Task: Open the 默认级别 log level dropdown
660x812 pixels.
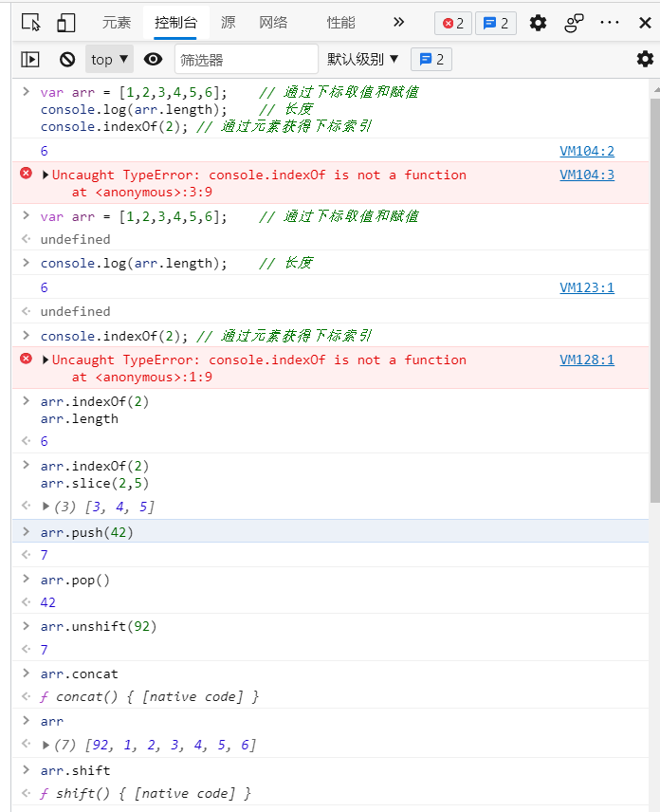Action: (x=363, y=59)
